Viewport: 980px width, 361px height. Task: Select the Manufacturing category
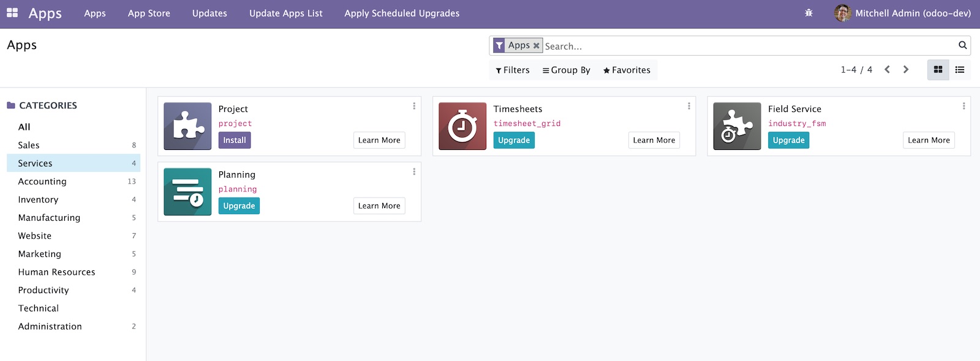pos(73,218)
